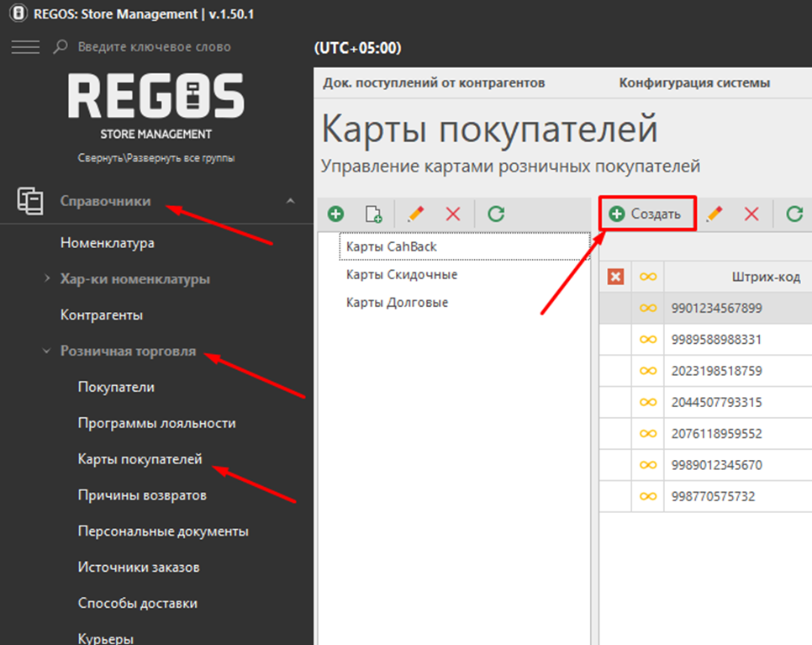Switch to Док. поступлений от контрагентов tab
The width and height of the screenshot is (812, 645).
tap(434, 82)
